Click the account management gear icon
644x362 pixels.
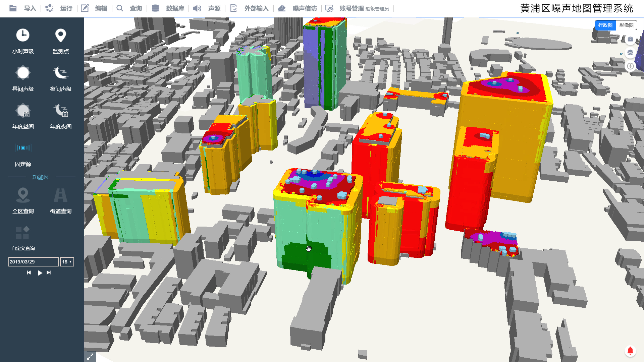point(329,8)
